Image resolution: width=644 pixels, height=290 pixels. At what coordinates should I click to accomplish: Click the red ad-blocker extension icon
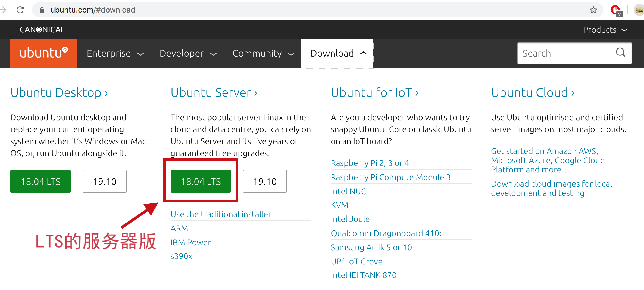(x=615, y=10)
